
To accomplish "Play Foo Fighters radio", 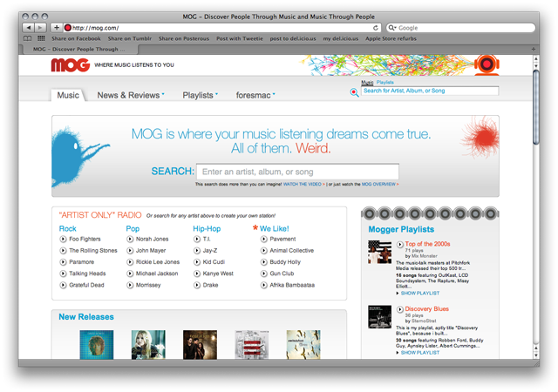I will [63, 239].
